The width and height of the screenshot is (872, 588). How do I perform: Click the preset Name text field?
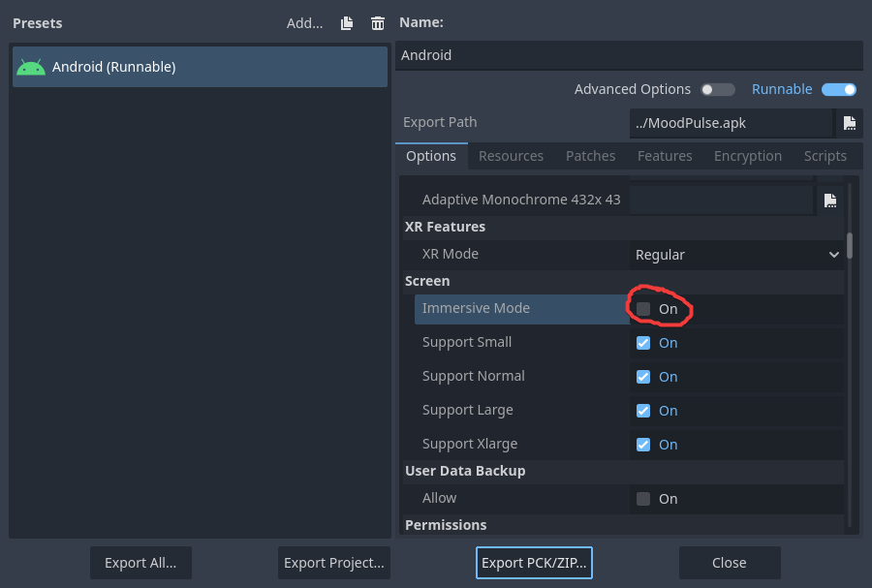pyautogui.click(x=629, y=55)
